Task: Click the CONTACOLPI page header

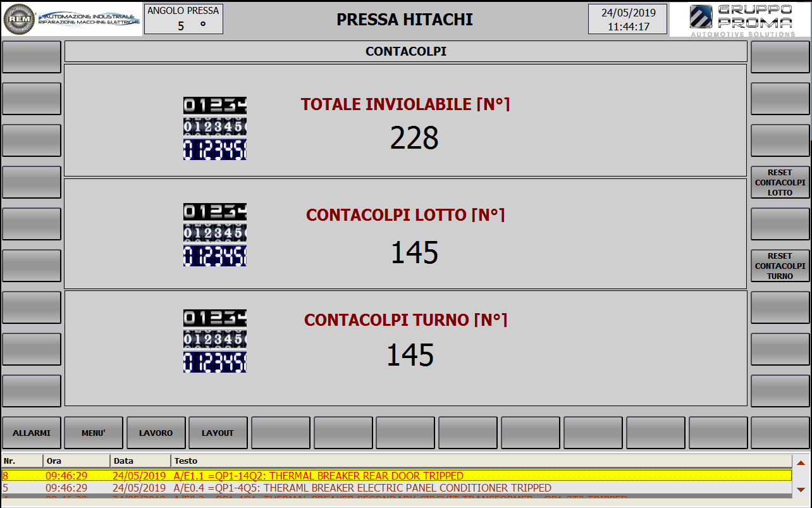Action: pos(406,51)
